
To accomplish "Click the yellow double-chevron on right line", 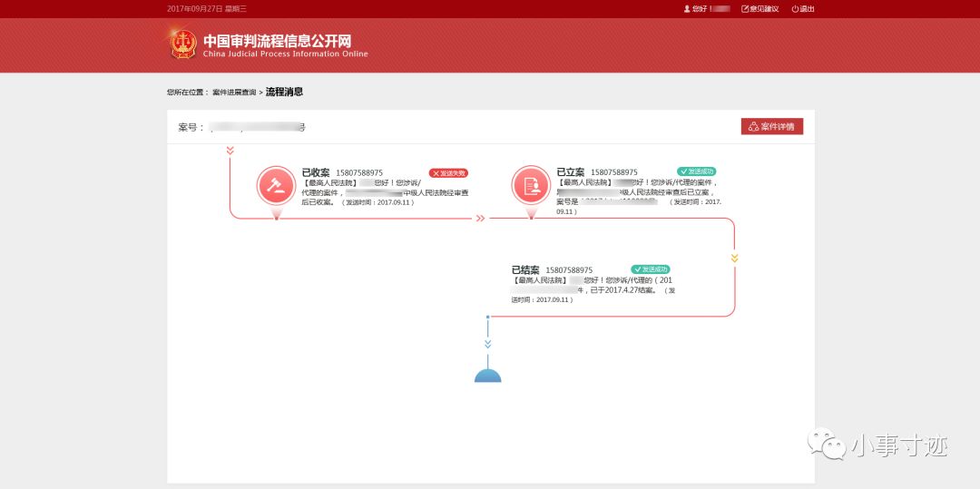I will pos(734,258).
